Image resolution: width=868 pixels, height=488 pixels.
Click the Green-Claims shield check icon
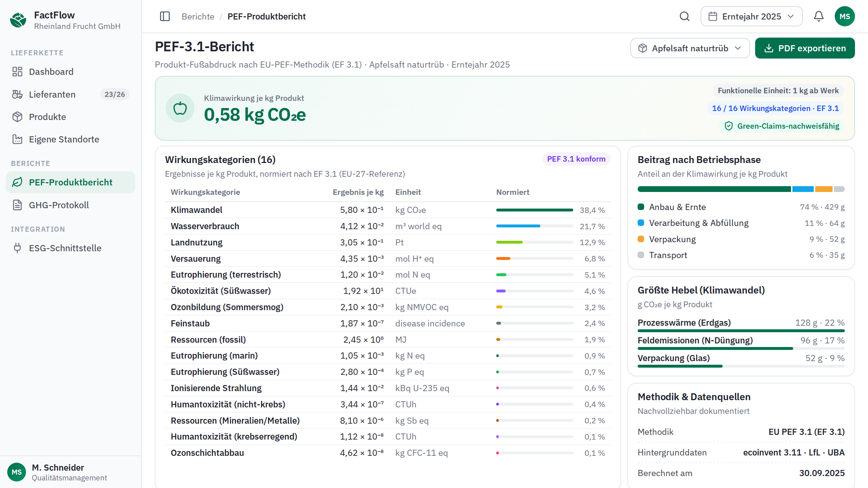pos(729,126)
